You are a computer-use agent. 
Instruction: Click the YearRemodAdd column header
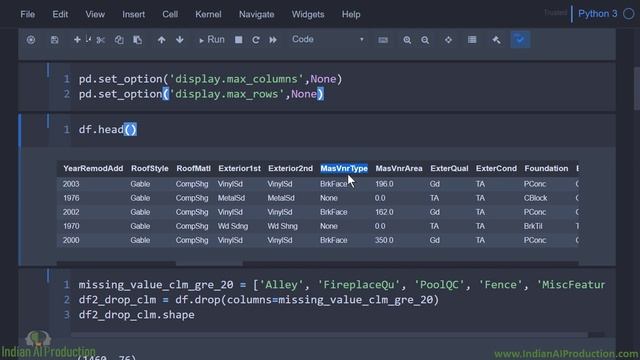tap(93, 169)
